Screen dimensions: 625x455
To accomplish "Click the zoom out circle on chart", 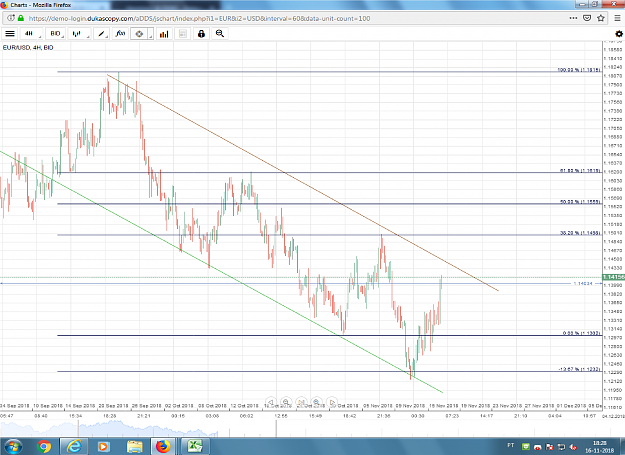I will (286, 402).
